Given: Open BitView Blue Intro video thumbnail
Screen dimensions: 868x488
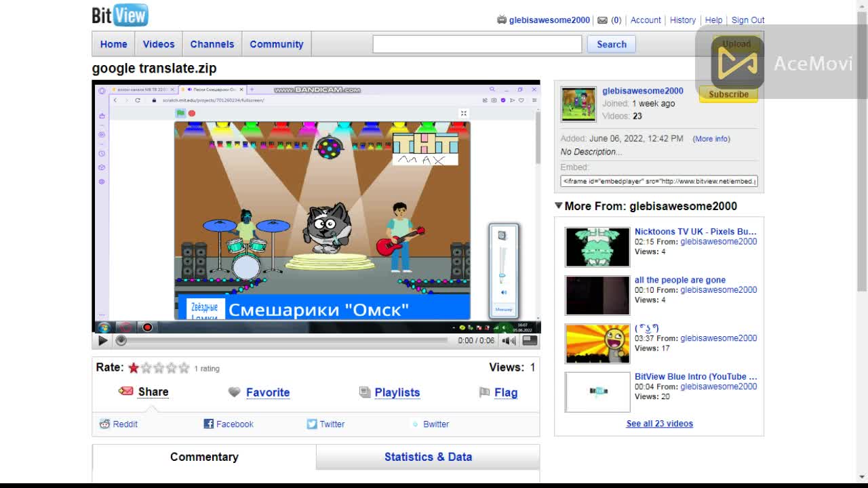Looking at the screenshot, I should [x=597, y=392].
